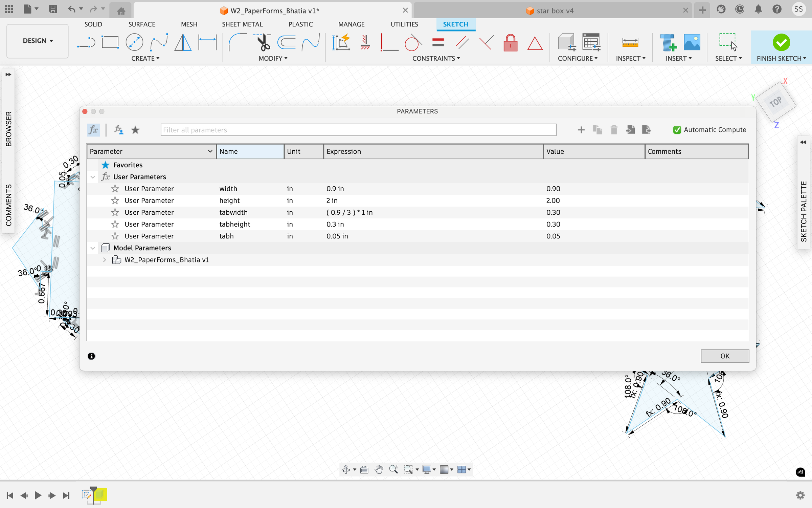Apply the Fix/Unfix lock constraint
The width and height of the screenshot is (812, 508).
pos(511,43)
